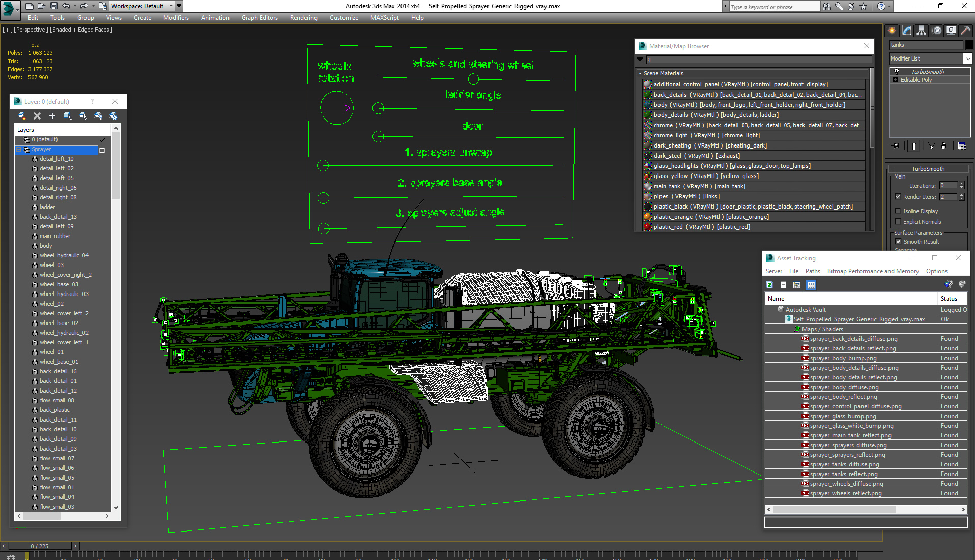Image resolution: width=975 pixels, height=560 pixels.
Task: Toggle Smooth Result checkbox
Action: point(898,242)
